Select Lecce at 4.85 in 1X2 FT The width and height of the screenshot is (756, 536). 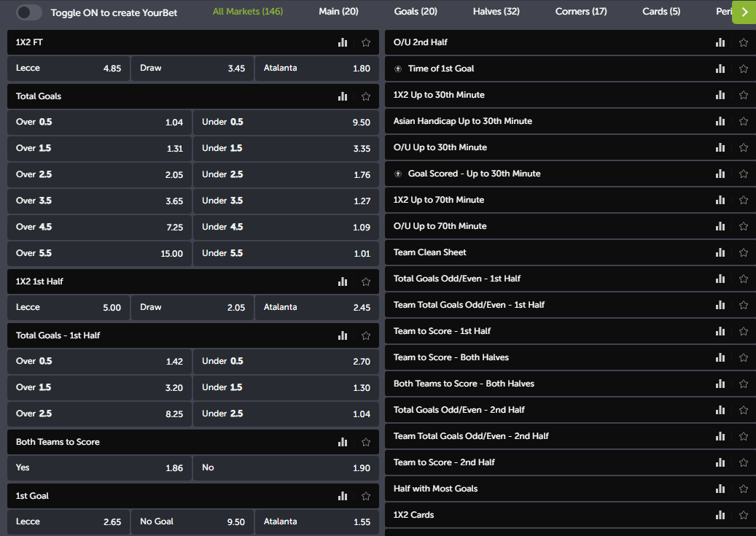(x=69, y=68)
